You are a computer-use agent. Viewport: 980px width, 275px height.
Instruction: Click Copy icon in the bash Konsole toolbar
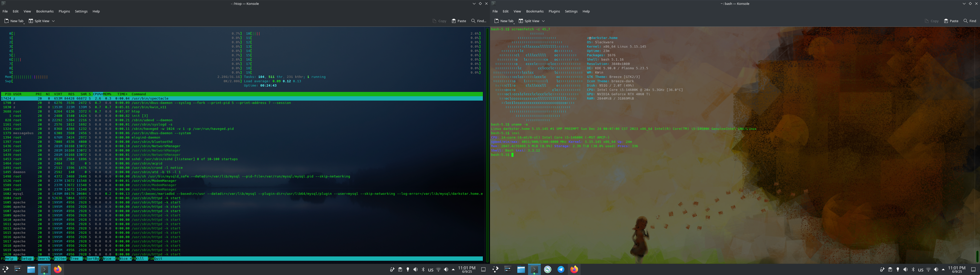(x=927, y=21)
